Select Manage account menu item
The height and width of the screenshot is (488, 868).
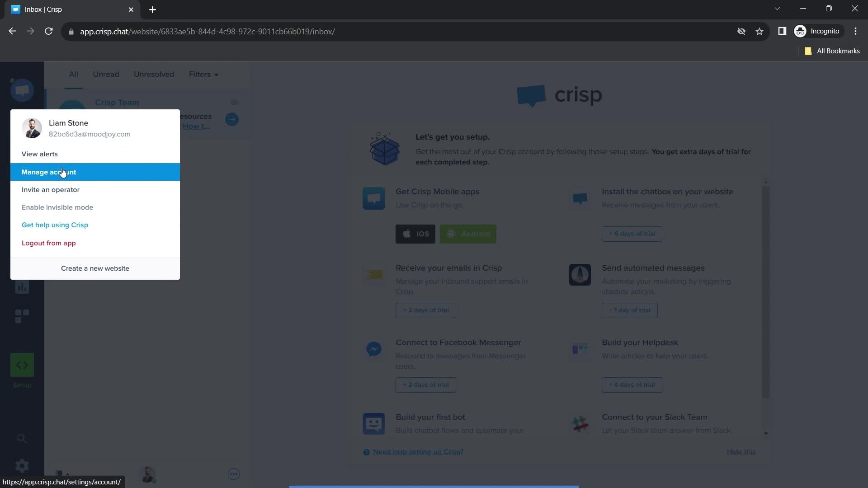click(95, 172)
